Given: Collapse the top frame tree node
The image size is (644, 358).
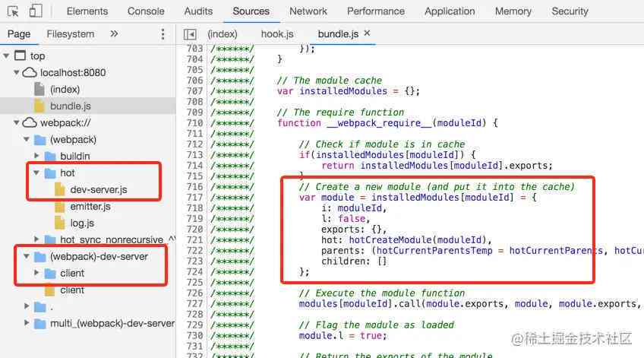Looking at the screenshot, I should tap(6, 55).
